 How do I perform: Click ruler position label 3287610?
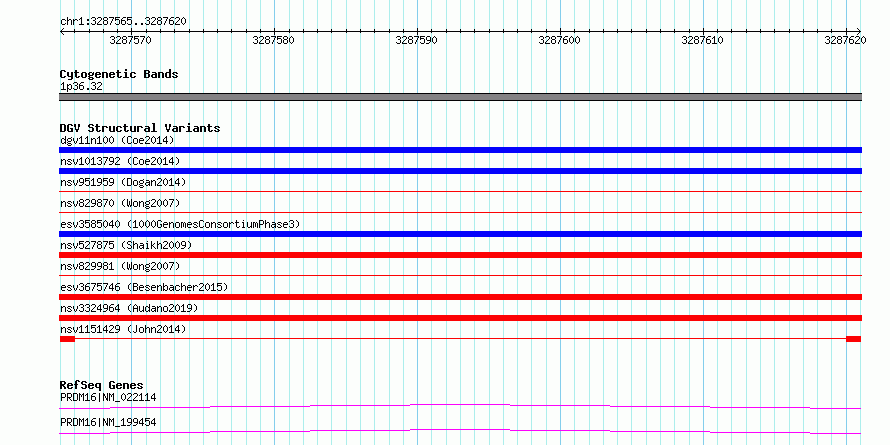[703, 40]
